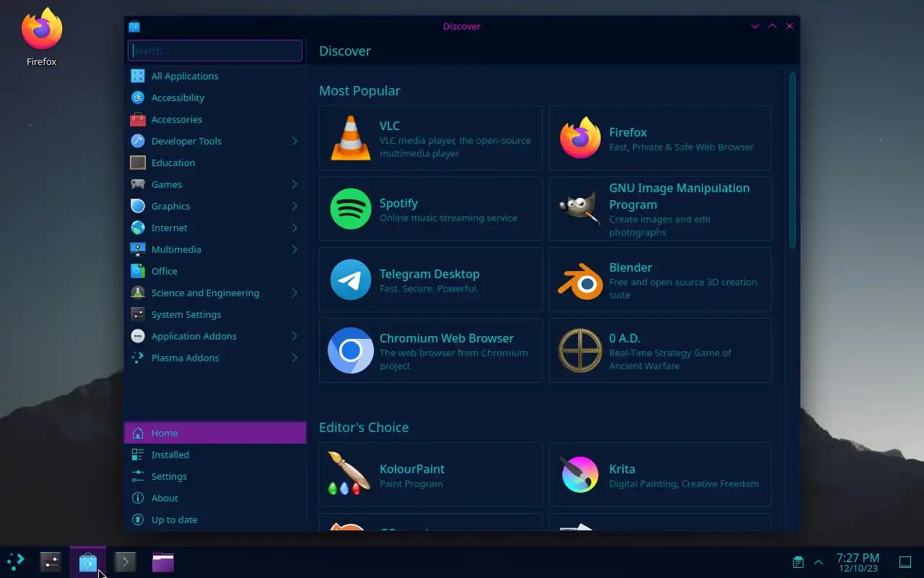Select the Home sidebar item
The width and height of the screenshot is (924, 578).
click(x=215, y=433)
